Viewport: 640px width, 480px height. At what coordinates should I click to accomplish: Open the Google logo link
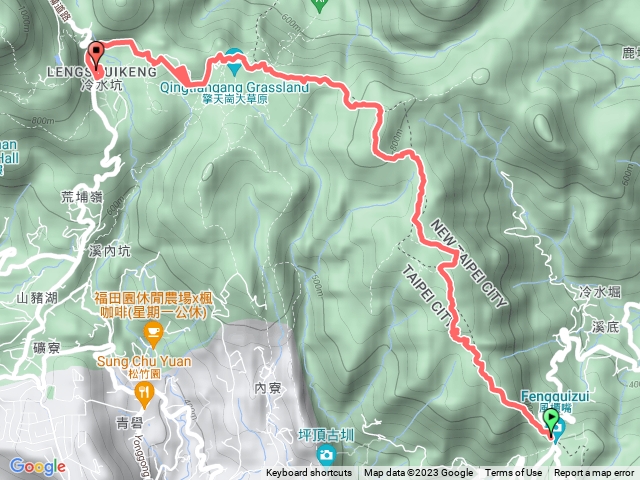(x=38, y=467)
